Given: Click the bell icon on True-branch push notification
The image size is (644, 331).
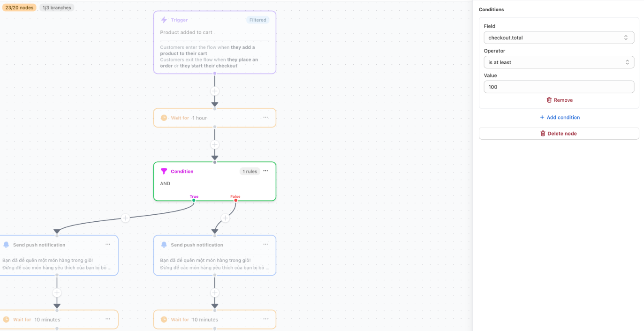Looking at the screenshot, I should click(x=6, y=245).
